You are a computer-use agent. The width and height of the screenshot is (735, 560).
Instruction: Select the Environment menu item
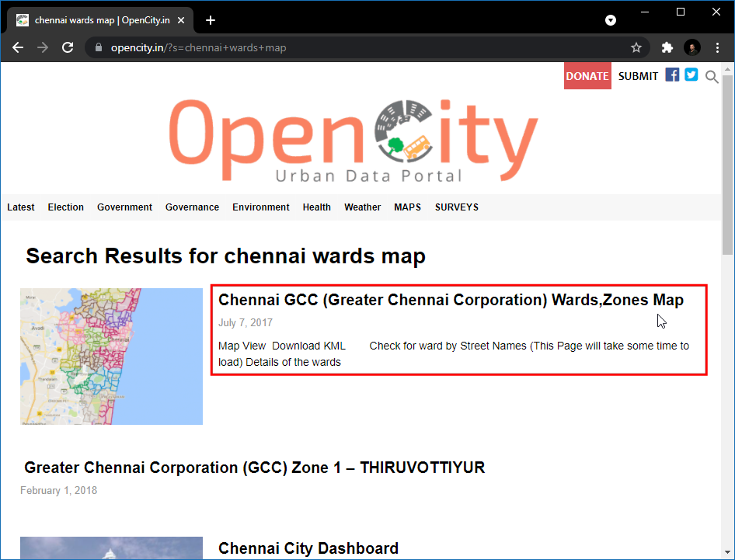260,207
